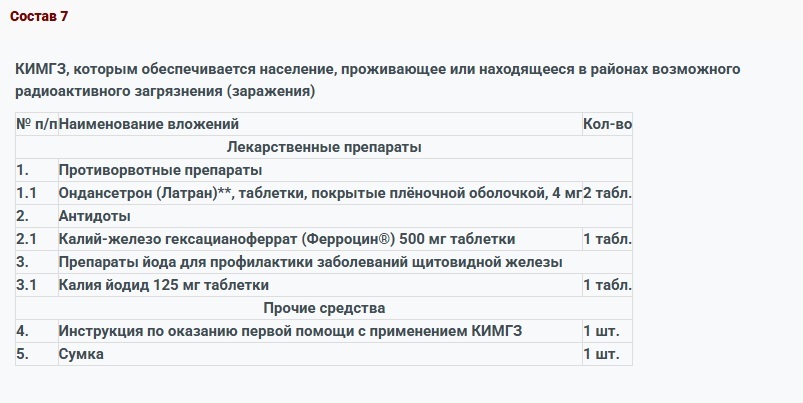The height and width of the screenshot is (403, 803).
Task: Select the Калий-железо гексацианоферрат row
Action: point(324,239)
